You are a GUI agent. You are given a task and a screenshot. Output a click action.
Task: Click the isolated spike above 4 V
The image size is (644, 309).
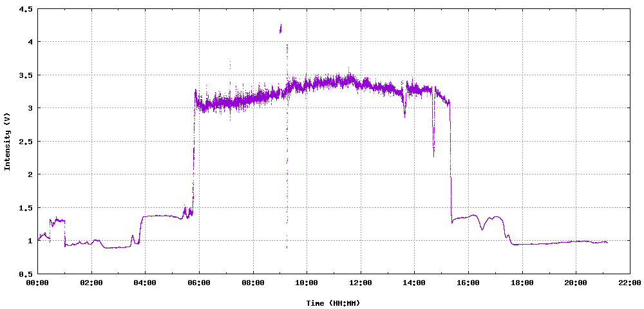pyautogui.click(x=281, y=28)
